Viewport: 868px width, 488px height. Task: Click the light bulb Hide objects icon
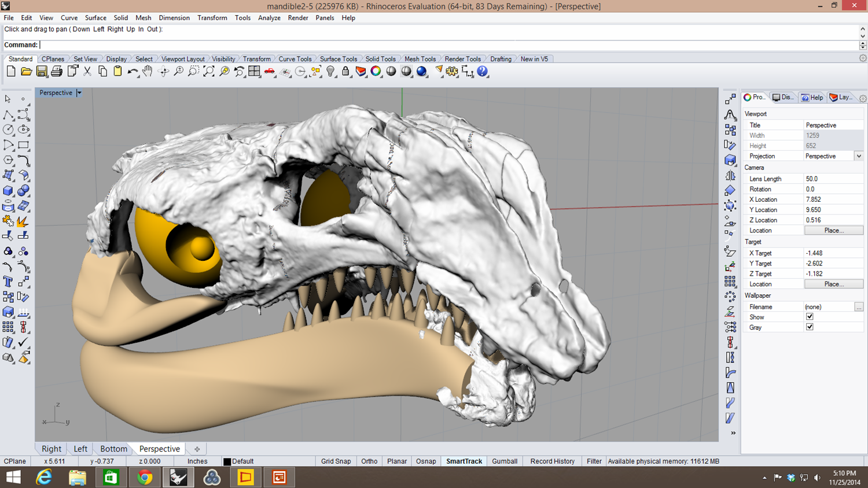coord(330,72)
